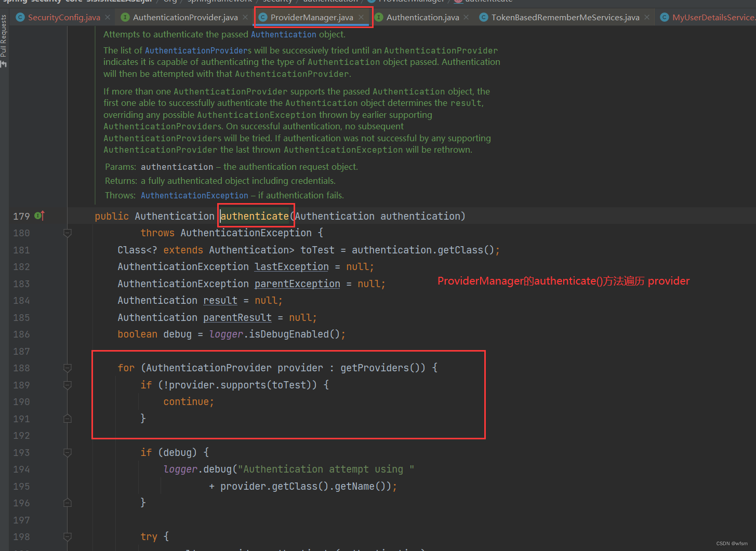Click the continue keyword on line 190
This screenshot has height=551, width=756.
coord(186,401)
